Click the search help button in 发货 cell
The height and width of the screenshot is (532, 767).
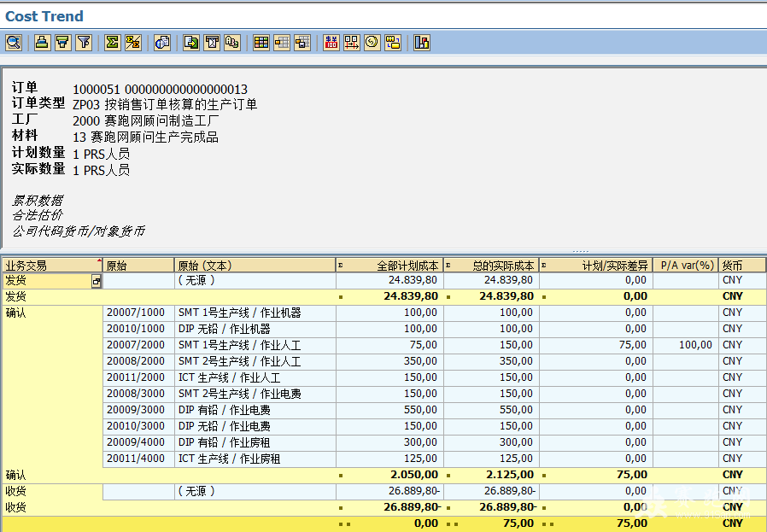pyautogui.click(x=97, y=281)
